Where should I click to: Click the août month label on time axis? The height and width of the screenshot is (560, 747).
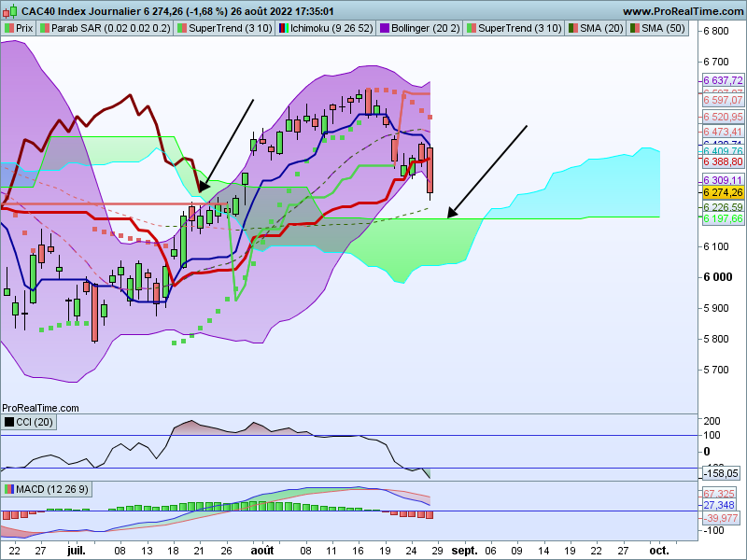(262, 551)
